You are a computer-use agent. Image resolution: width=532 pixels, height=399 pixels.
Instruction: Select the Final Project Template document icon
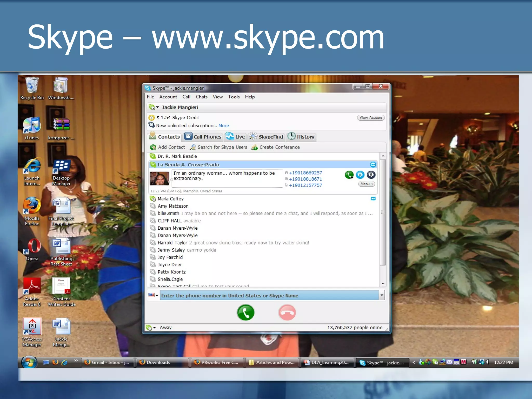[x=61, y=211]
